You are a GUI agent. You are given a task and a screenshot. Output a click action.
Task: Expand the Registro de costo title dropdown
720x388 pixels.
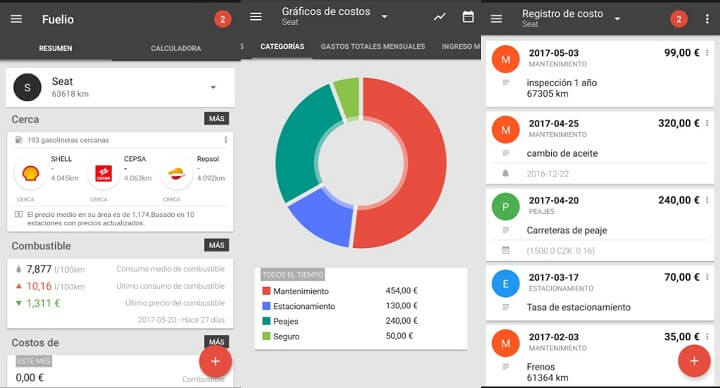pyautogui.click(x=617, y=19)
